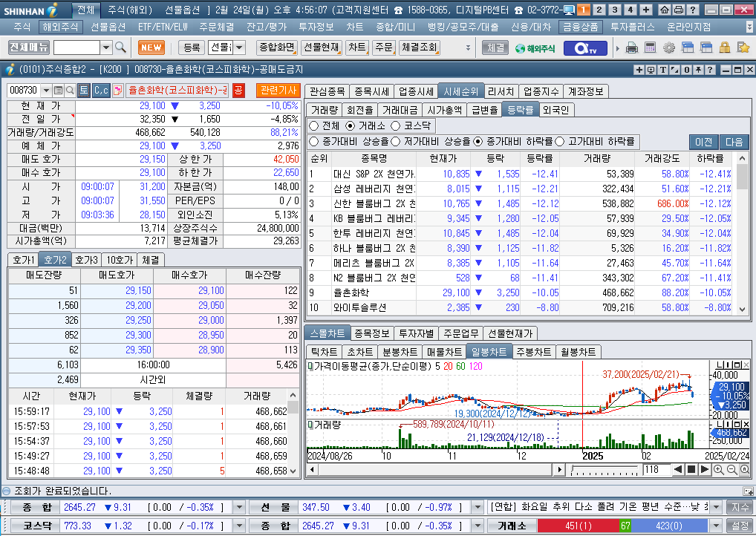This screenshot has height=536, width=756.
Task: Select the 거래소 market radio button
Action: click(351, 125)
